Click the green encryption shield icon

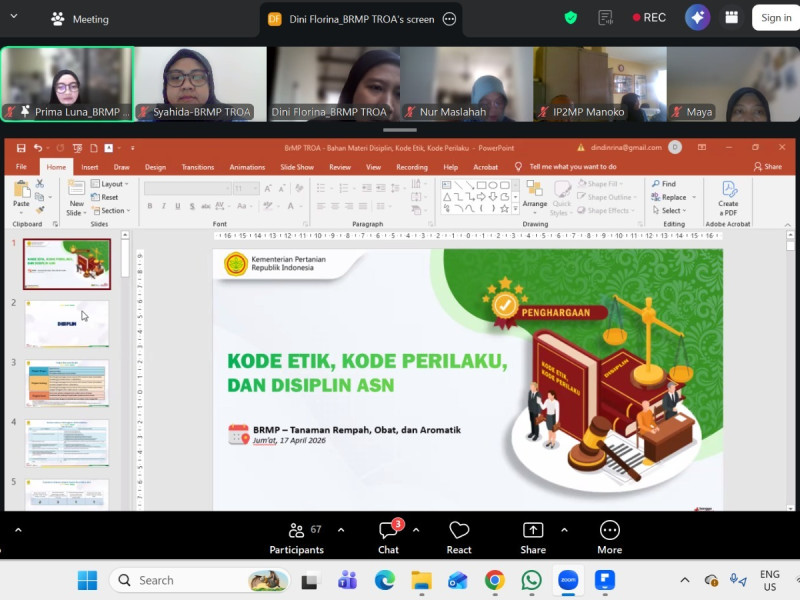click(x=570, y=18)
